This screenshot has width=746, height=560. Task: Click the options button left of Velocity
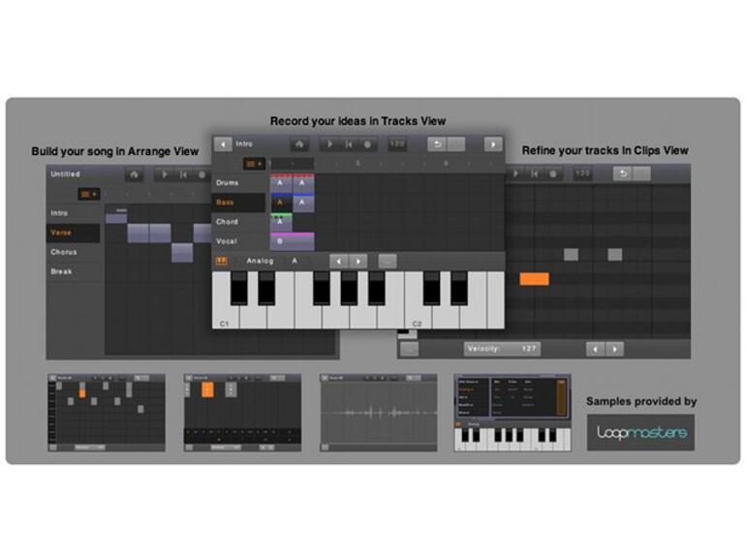click(x=409, y=349)
